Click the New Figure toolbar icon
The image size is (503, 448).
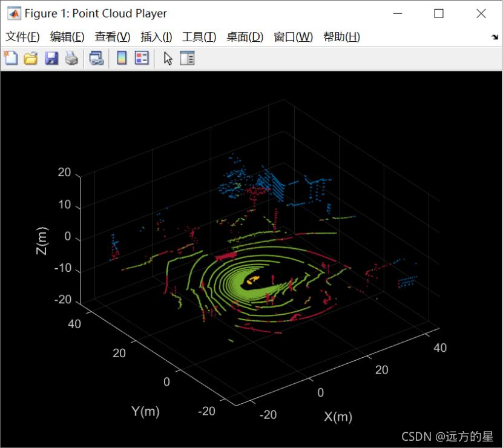[11, 58]
